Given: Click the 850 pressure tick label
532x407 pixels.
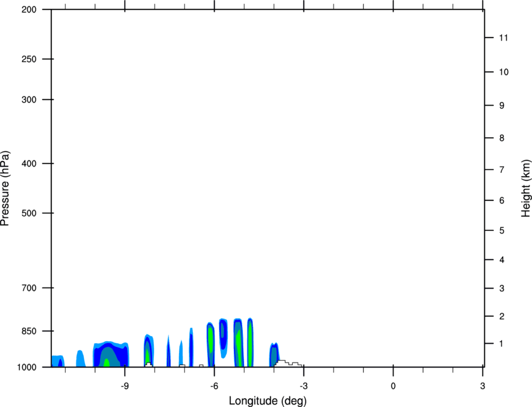Looking at the screenshot, I should 29,331.
